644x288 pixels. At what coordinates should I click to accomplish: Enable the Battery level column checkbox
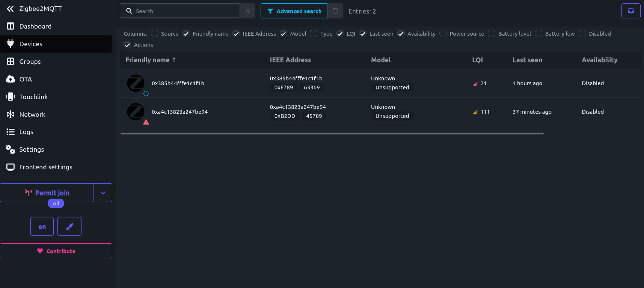[492, 34]
